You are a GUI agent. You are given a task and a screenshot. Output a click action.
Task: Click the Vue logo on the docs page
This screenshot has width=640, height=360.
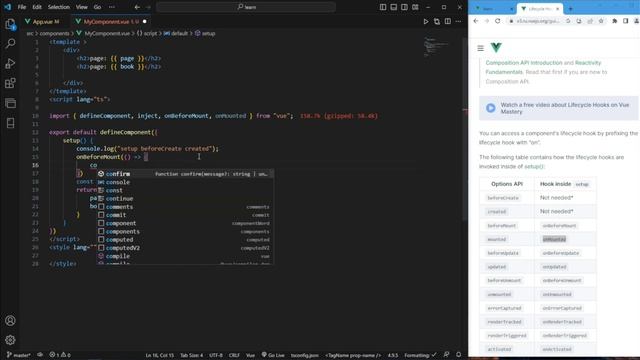(496, 48)
